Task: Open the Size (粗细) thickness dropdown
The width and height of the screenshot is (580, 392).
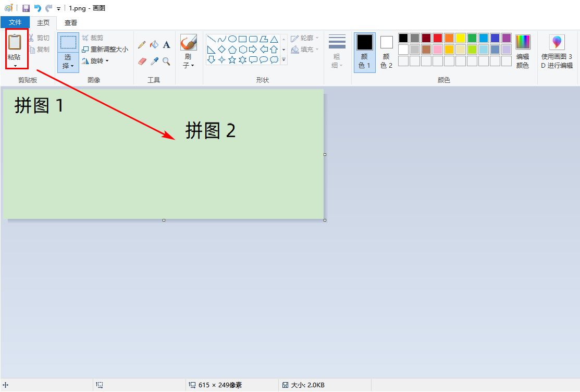Action: tap(337, 52)
